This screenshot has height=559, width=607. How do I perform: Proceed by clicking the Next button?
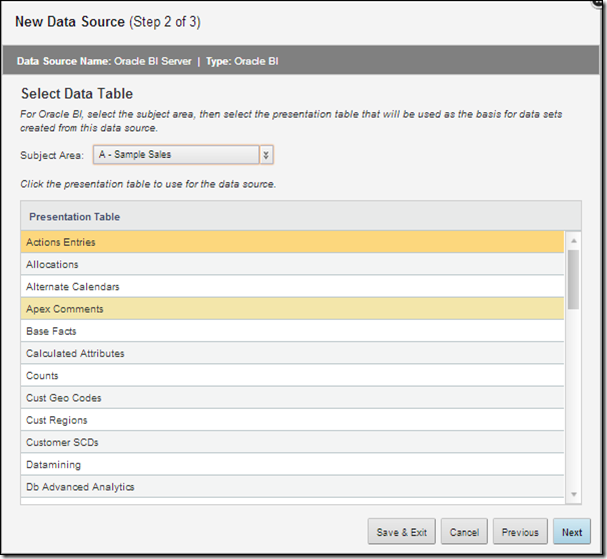coord(572,532)
